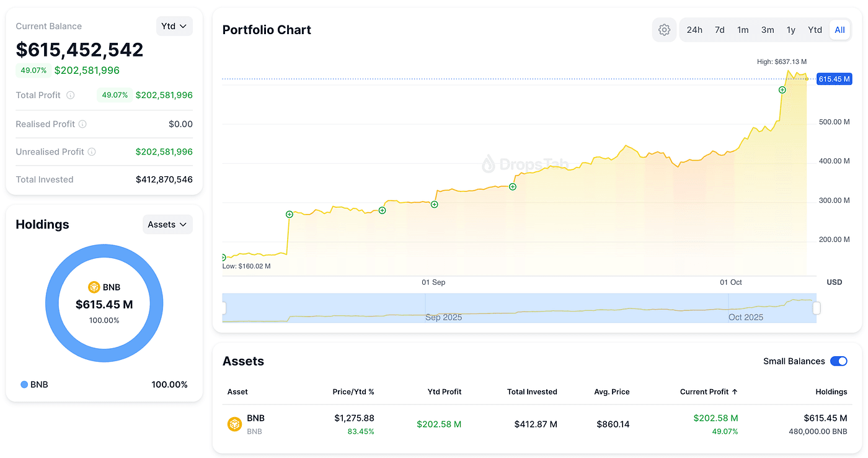Click first transaction marker at chart start
This screenshot has height=458, width=868.
pyautogui.click(x=223, y=258)
